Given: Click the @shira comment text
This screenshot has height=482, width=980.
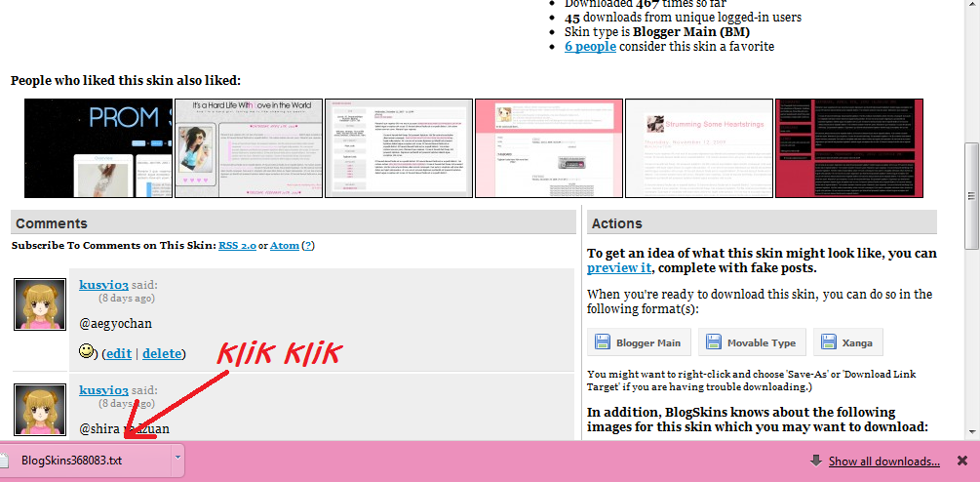Looking at the screenshot, I should [125, 429].
